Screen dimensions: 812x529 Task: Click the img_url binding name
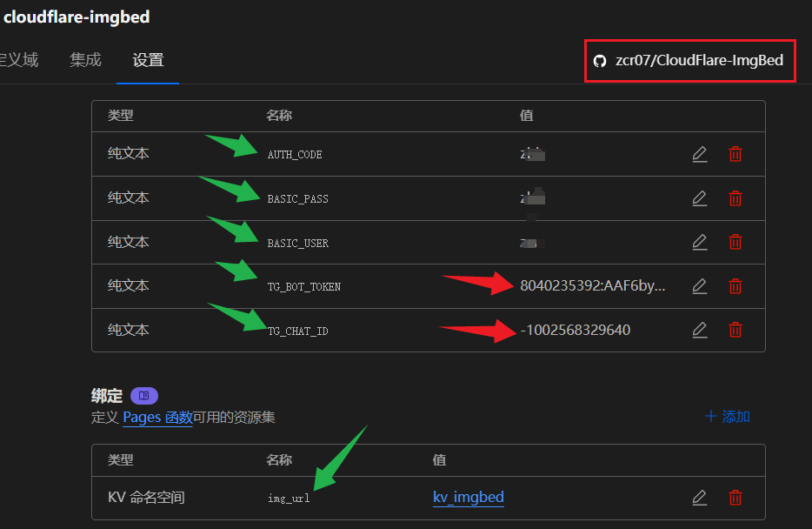(x=289, y=499)
